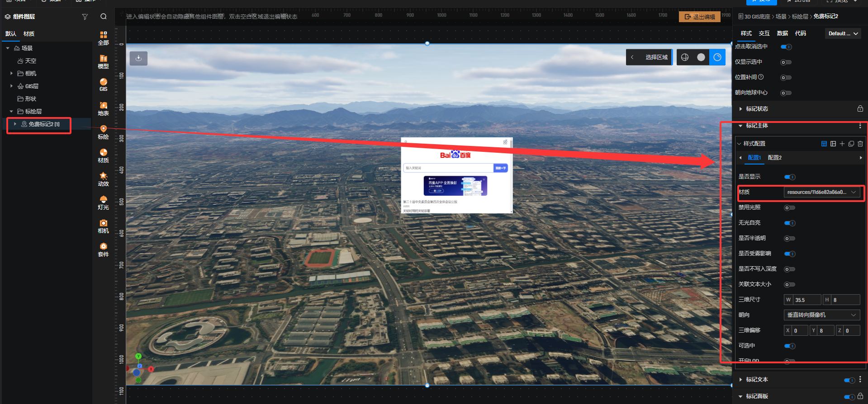Switch to the 配置2 tab

[774, 158]
